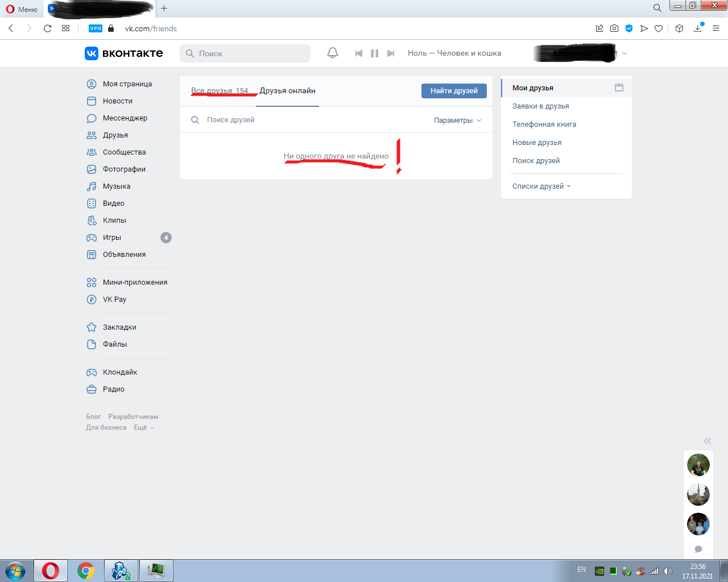Open the Для бизнеса footer link
The width and height of the screenshot is (728, 582).
click(106, 427)
